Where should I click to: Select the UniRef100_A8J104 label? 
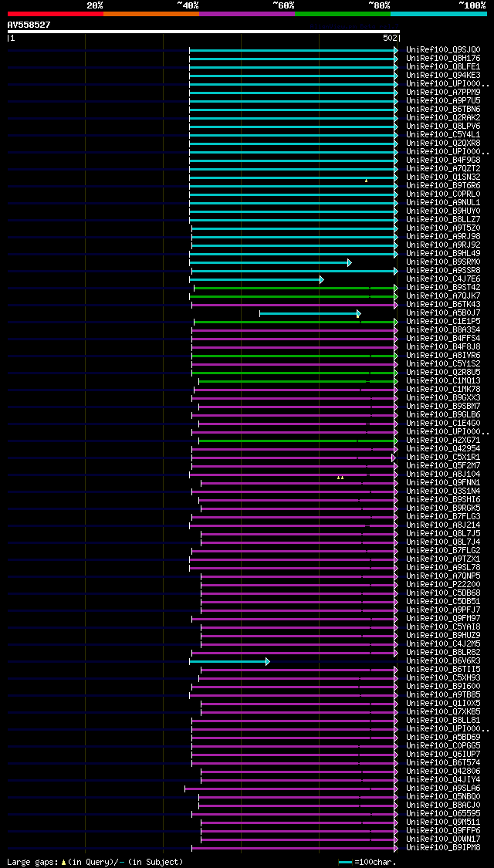coord(443,475)
